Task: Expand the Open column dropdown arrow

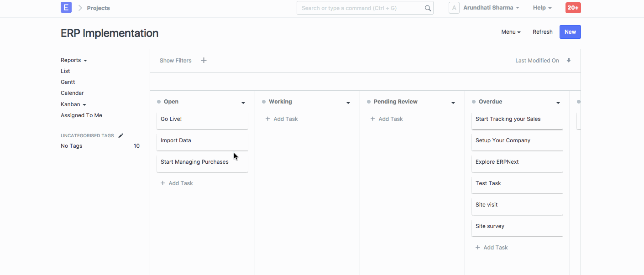Action: click(243, 103)
